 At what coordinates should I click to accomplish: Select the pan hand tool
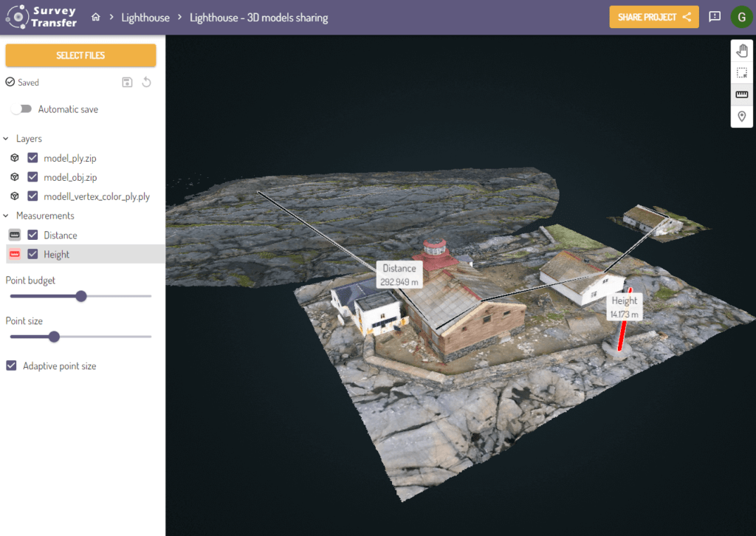tap(742, 51)
